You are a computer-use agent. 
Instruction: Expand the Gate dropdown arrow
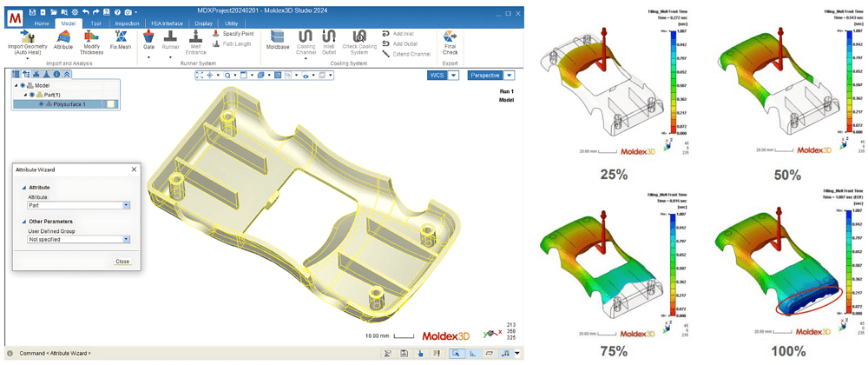click(x=148, y=56)
